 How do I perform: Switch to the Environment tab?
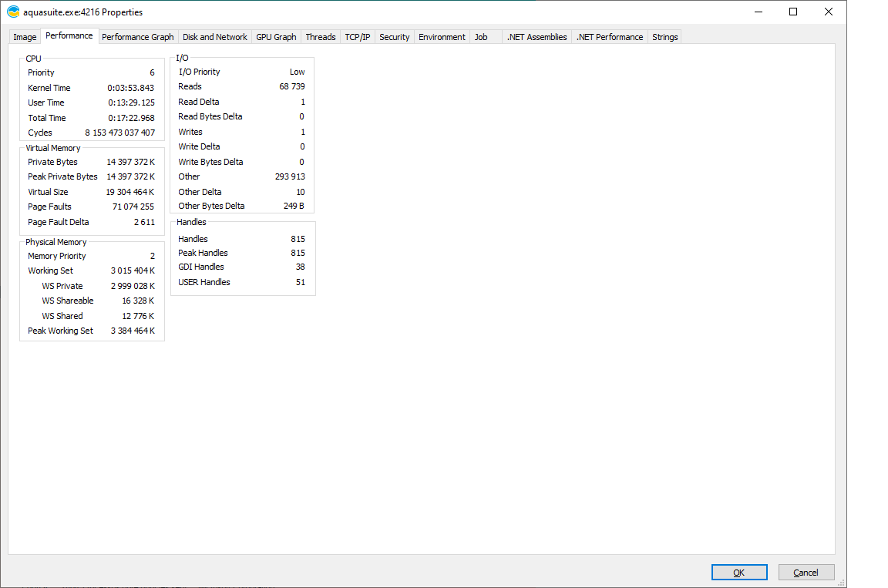coord(442,37)
